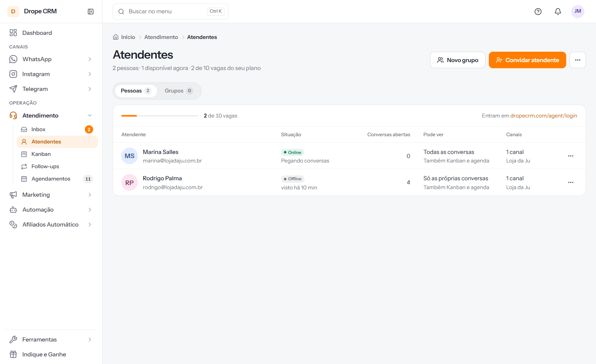Open Rodrigo Palma row actions menu

pos(571,182)
